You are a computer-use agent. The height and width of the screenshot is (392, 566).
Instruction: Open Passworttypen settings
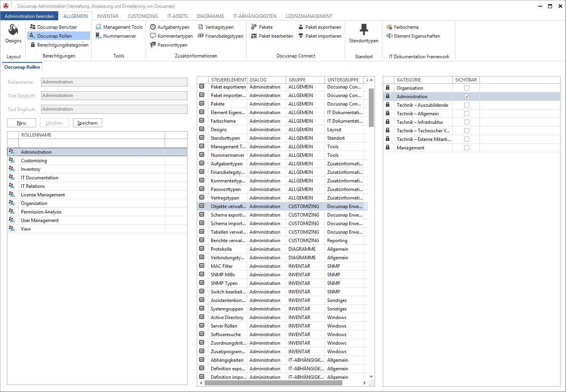click(168, 45)
